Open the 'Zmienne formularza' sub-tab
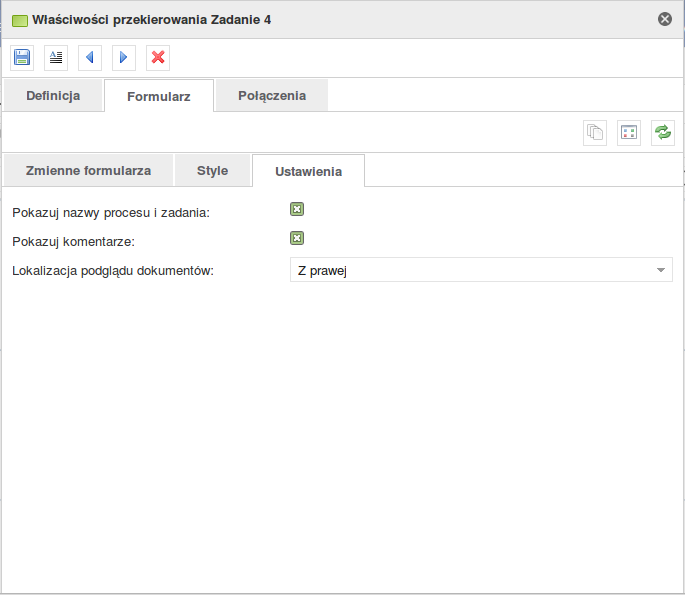 pyautogui.click(x=88, y=171)
